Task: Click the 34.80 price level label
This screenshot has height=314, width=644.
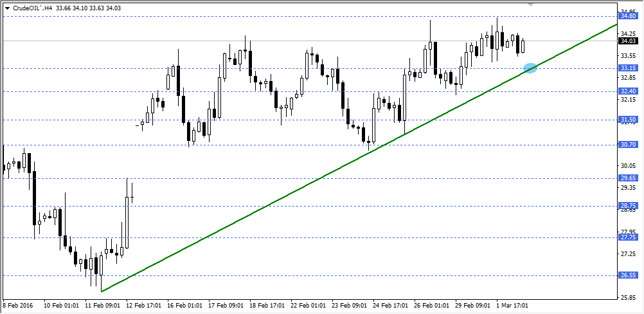Action: pos(627,15)
